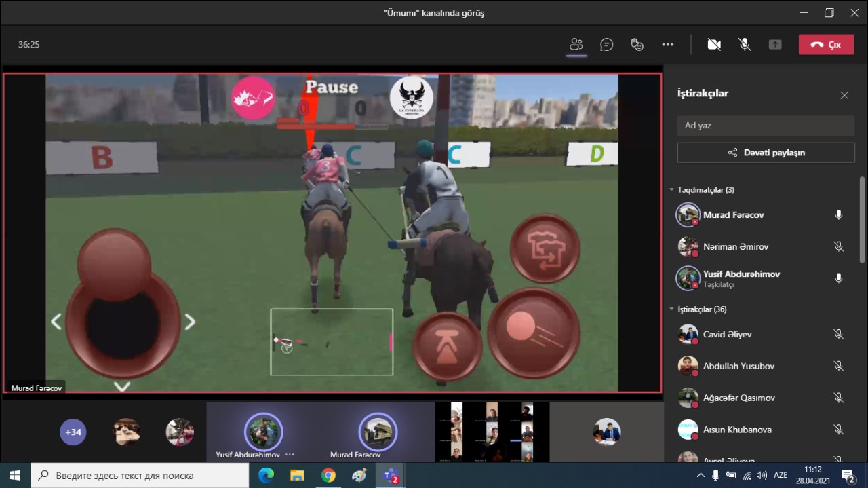Turn on the camera
This screenshot has width=868, height=488.
tap(714, 45)
